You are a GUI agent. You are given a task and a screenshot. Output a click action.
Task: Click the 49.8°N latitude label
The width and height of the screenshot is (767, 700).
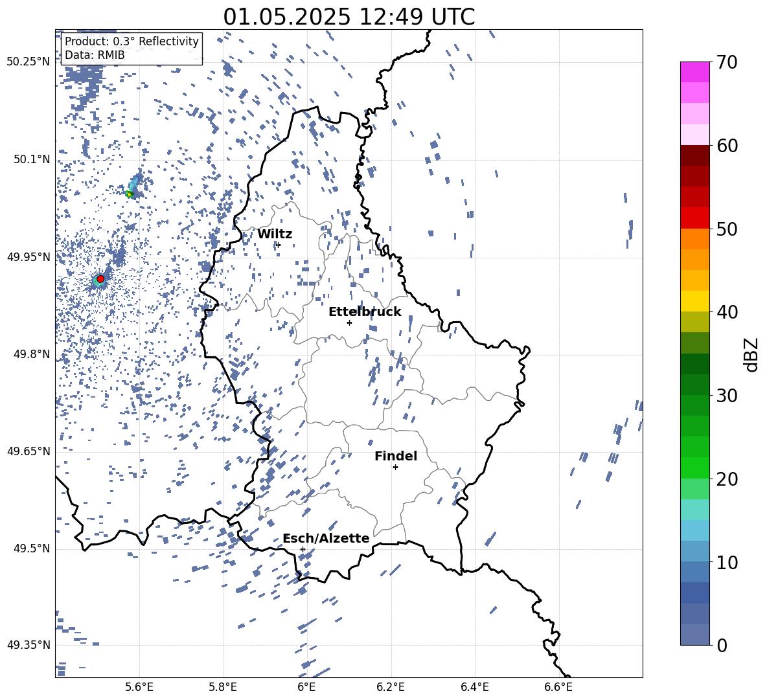tap(31, 354)
